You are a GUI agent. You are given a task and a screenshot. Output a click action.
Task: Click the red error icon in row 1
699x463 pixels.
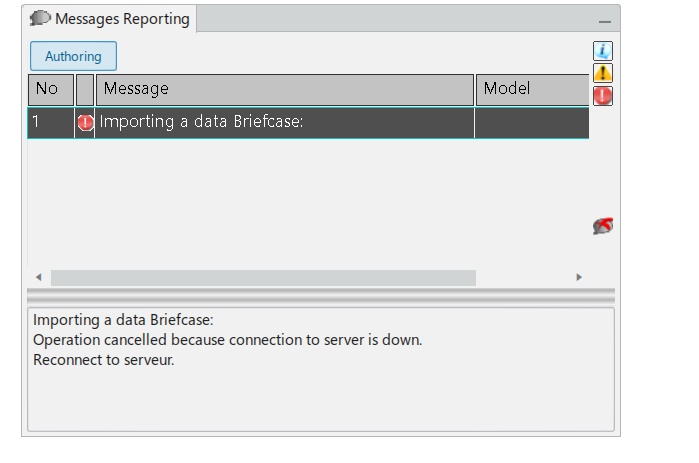point(85,123)
